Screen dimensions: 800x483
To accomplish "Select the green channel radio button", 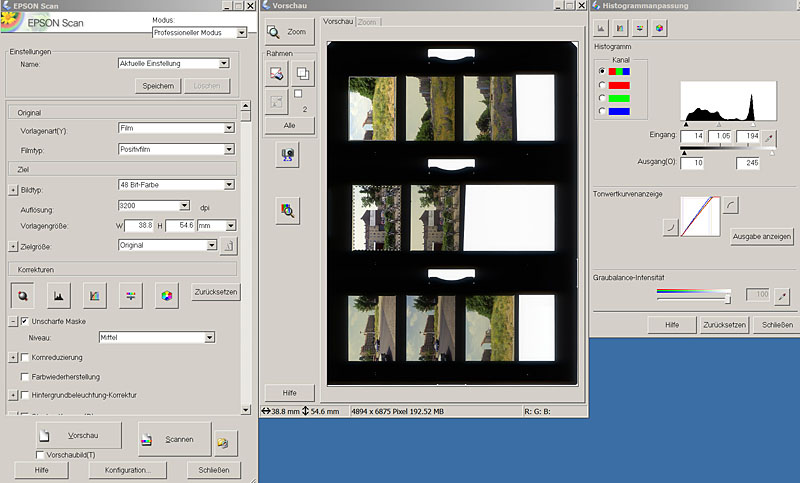I will pyautogui.click(x=602, y=98).
